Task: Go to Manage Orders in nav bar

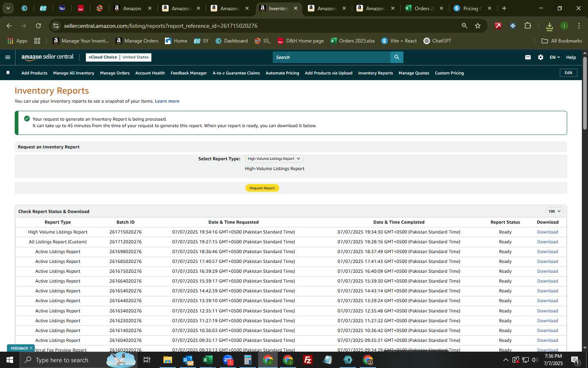Action: pyautogui.click(x=115, y=73)
